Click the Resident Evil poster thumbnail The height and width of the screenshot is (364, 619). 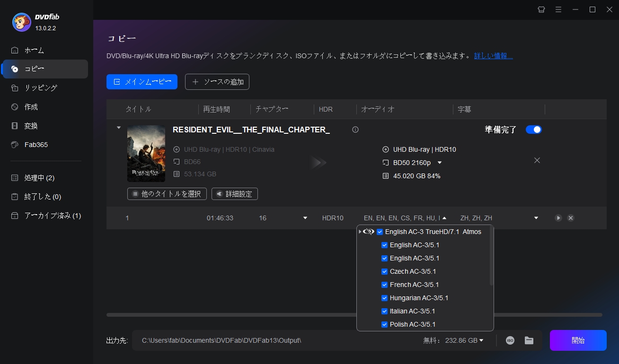coord(146,154)
